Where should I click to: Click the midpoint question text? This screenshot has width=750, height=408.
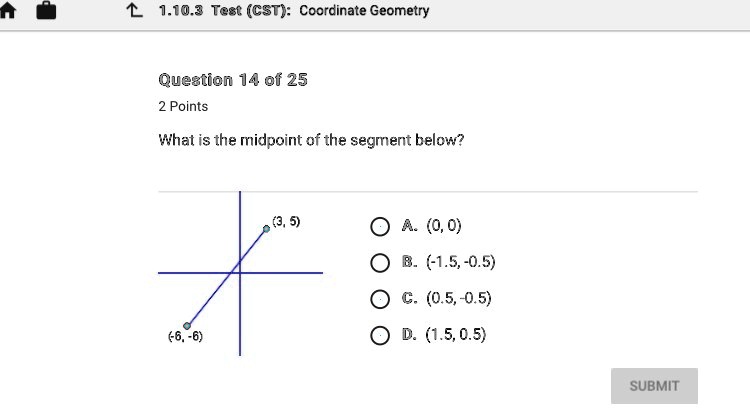click(x=312, y=140)
